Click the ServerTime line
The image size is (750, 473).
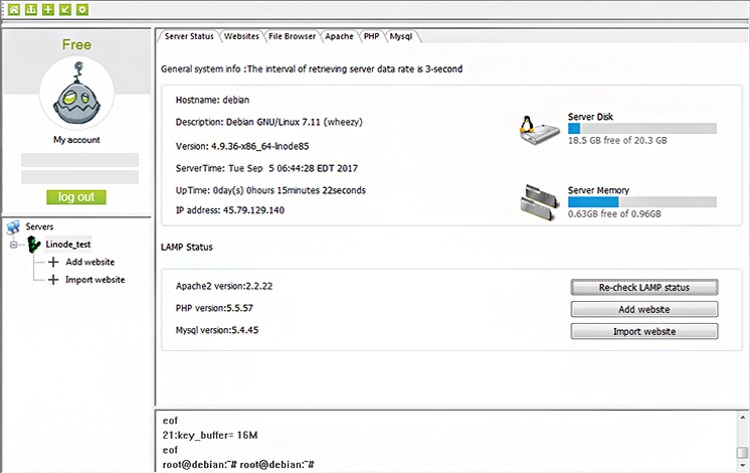(x=267, y=168)
